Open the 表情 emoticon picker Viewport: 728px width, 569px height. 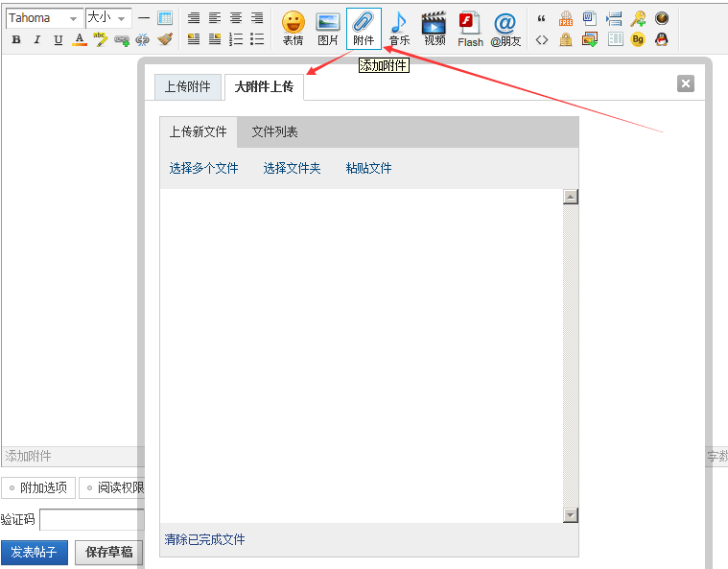click(x=293, y=29)
